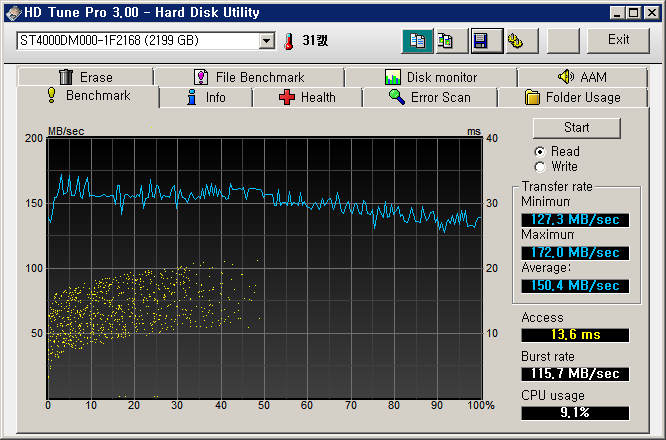666x440 pixels.
Task: Switch to the Erase tab
Action: (x=86, y=77)
